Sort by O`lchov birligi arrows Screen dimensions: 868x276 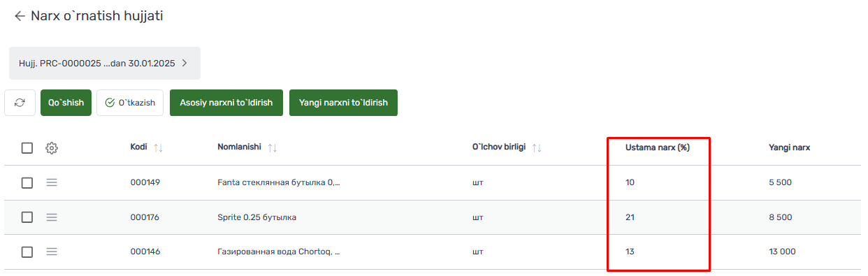click(537, 147)
